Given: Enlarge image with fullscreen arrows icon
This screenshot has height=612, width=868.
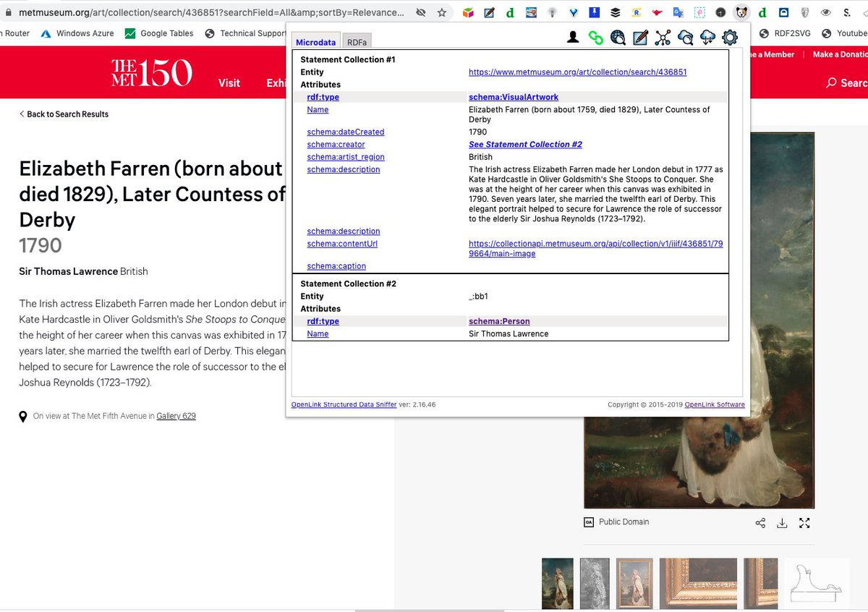Looking at the screenshot, I should pos(804,523).
